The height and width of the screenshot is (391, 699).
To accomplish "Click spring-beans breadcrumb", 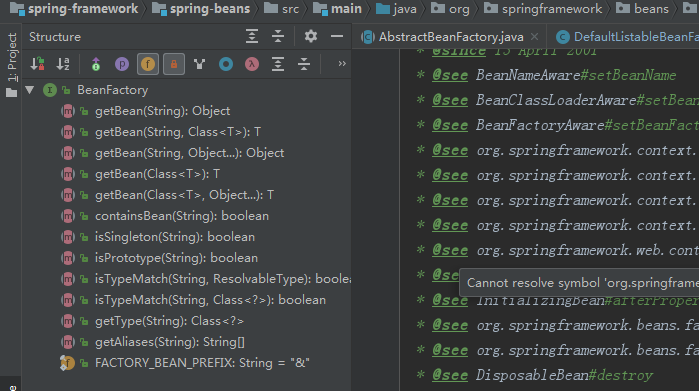I will pos(210,8).
